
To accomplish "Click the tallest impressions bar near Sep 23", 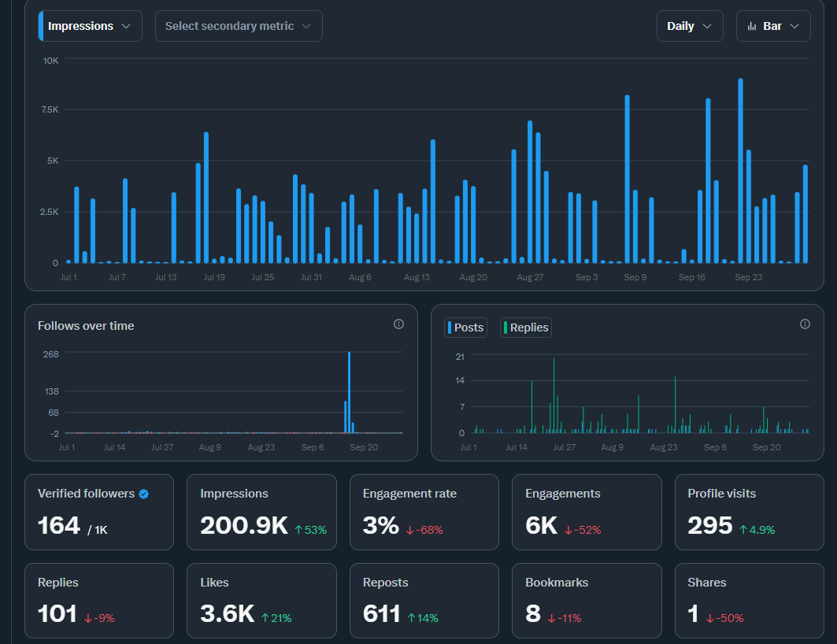I will [x=740, y=171].
